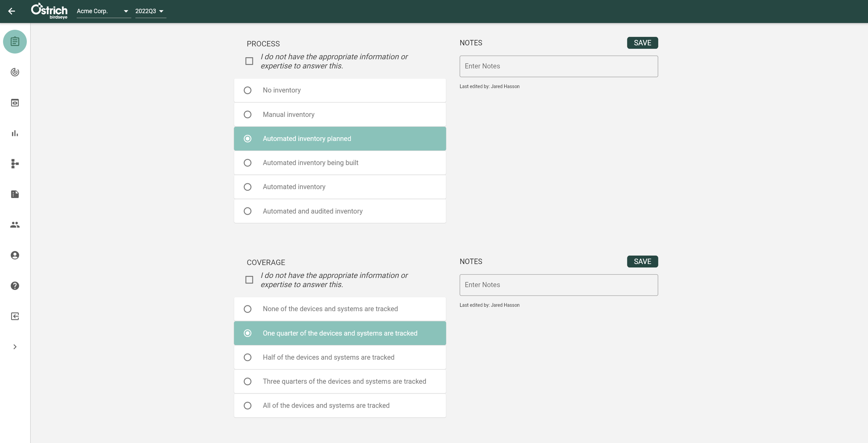Select None of the devices are tracked

247,309
